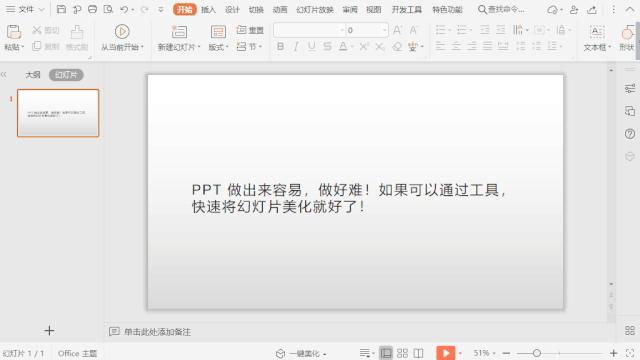Switch to the 大纲 outline tab
640x360 pixels.
coord(33,75)
